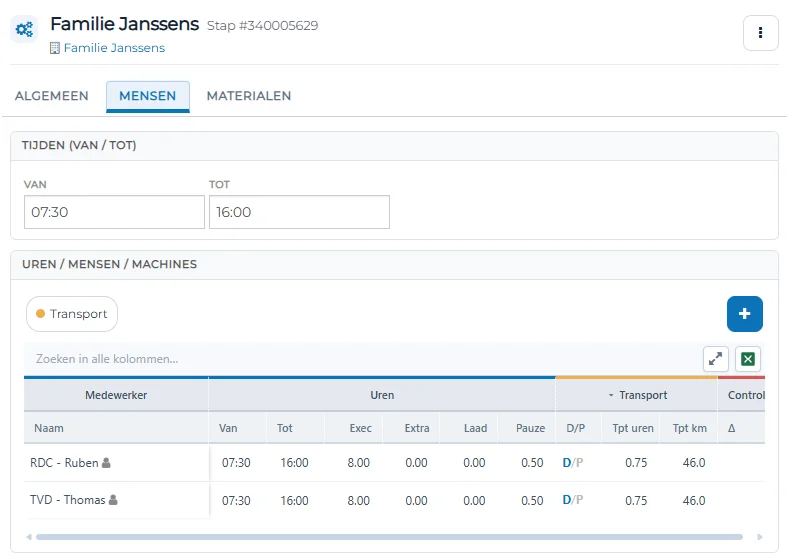790x560 pixels.
Task: Sort by the Pauze column header
Action: pos(526,428)
